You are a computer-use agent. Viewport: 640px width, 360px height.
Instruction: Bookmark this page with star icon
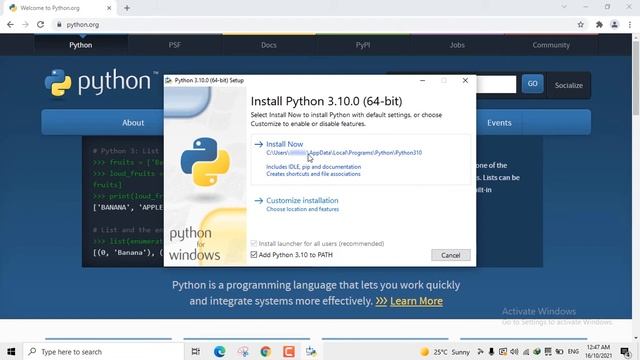pyautogui.click(x=580, y=24)
